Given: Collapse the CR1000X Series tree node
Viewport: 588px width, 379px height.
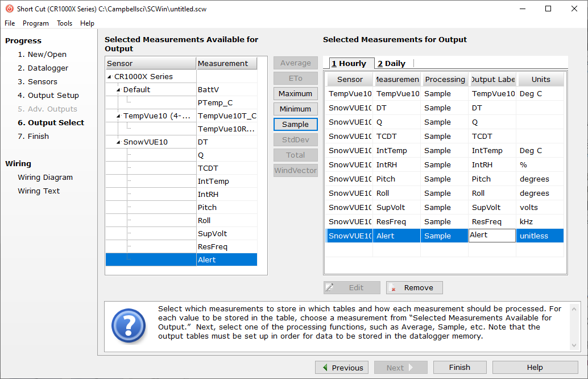Looking at the screenshot, I should [110, 77].
